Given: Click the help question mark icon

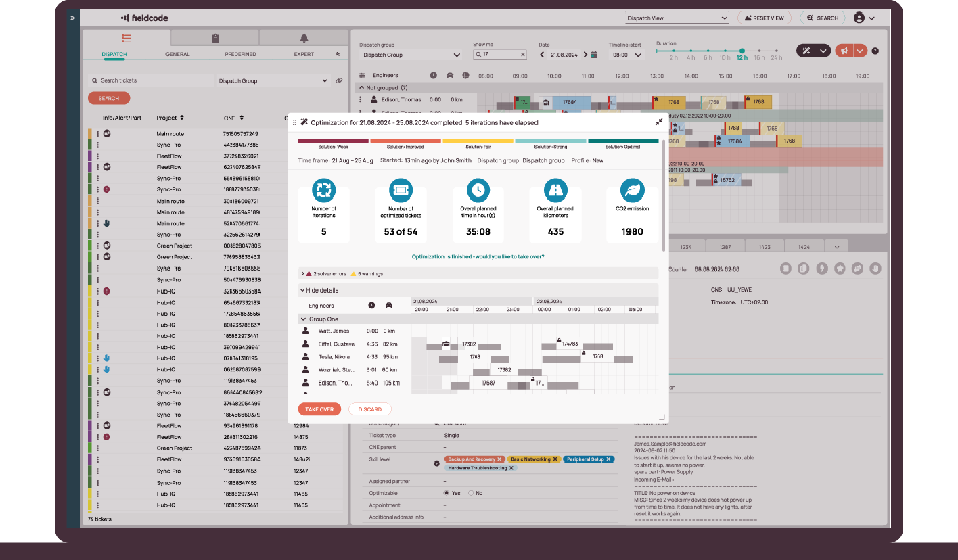Looking at the screenshot, I should 875,51.
